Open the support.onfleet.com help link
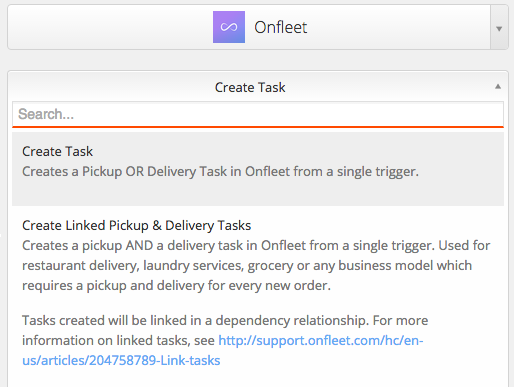 click(x=321, y=340)
